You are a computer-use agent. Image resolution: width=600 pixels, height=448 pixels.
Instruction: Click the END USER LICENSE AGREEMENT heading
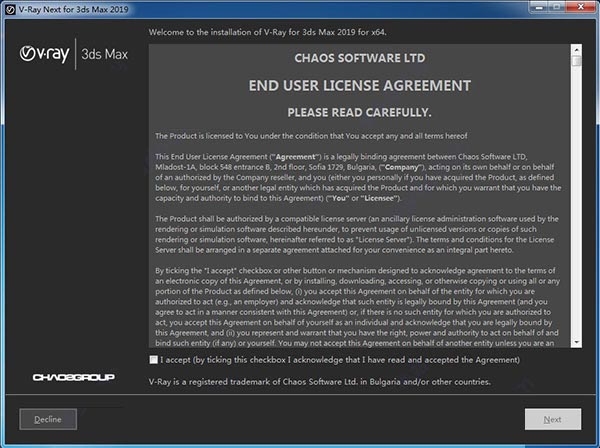(x=360, y=86)
